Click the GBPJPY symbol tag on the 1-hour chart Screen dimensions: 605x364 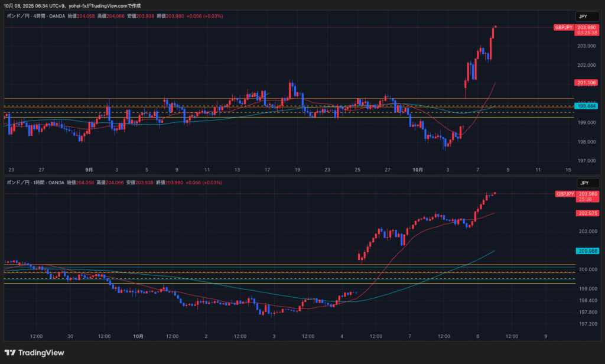pyautogui.click(x=564, y=194)
